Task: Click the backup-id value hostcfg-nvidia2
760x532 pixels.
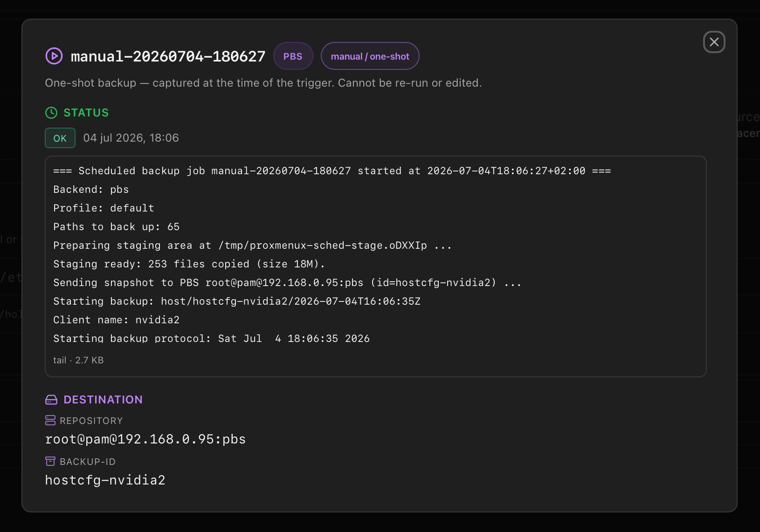Action: [x=105, y=480]
